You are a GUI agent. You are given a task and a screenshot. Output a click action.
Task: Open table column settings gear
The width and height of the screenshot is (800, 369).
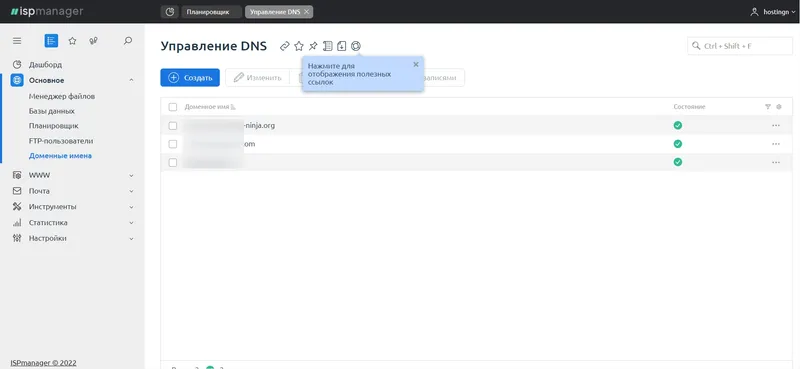coord(779,107)
